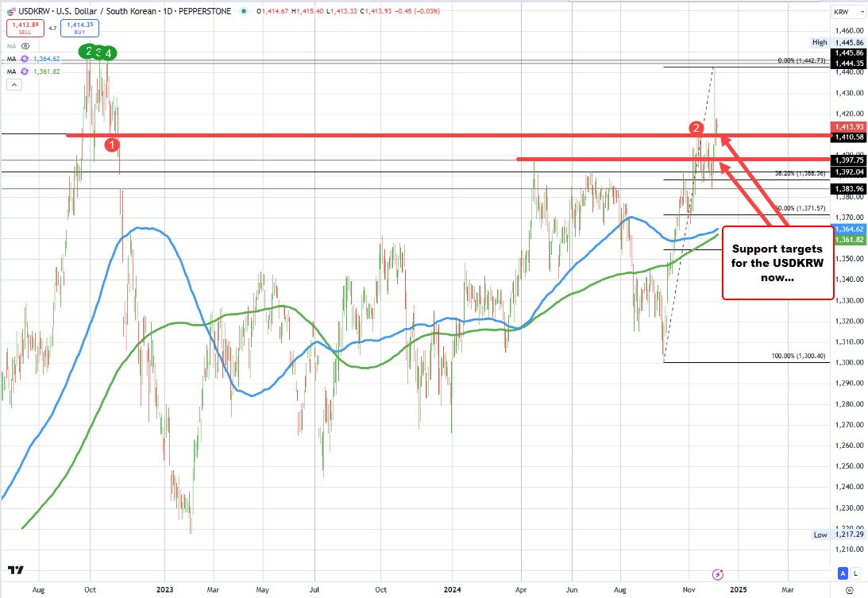Image resolution: width=868 pixels, height=598 pixels.
Task: Click the MA legend value 1,364.62
Action: 47,59
